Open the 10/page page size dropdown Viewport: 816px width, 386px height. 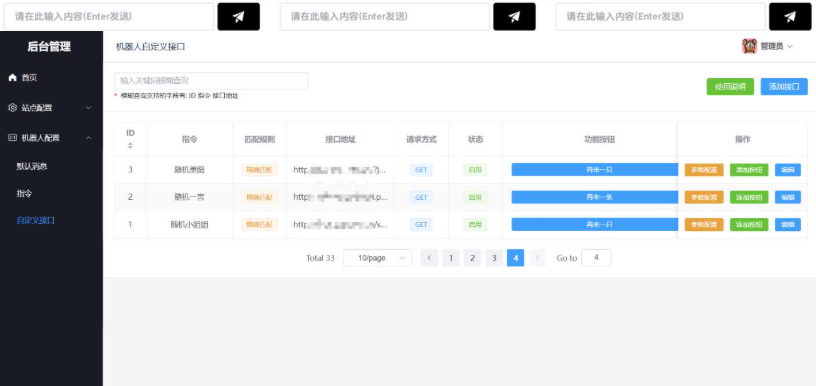(377, 258)
